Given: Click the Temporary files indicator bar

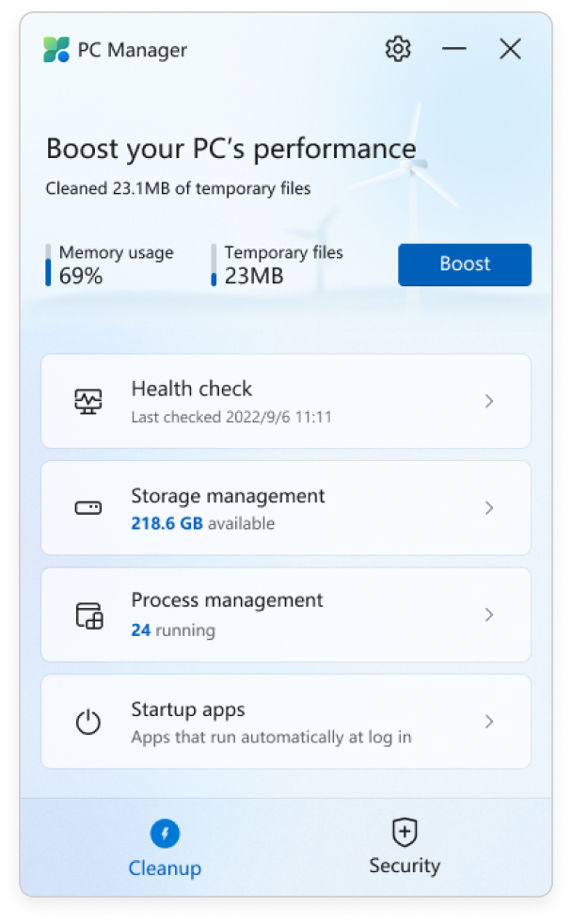Looking at the screenshot, I should coord(215,264).
